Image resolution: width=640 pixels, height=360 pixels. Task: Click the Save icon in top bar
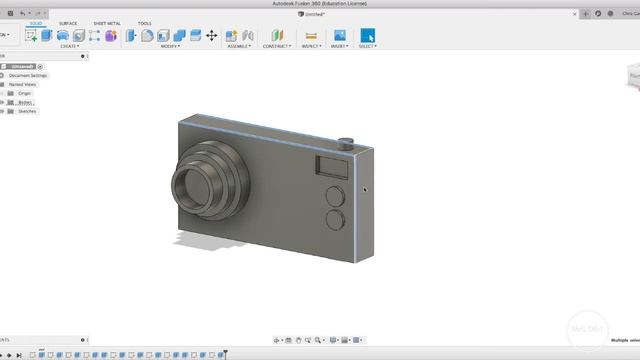pos(11,13)
